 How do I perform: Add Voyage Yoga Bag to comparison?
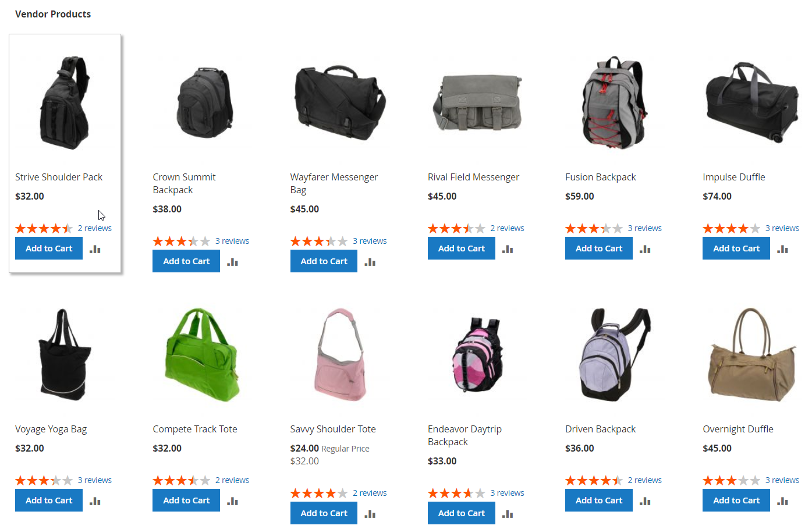coord(95,501)
